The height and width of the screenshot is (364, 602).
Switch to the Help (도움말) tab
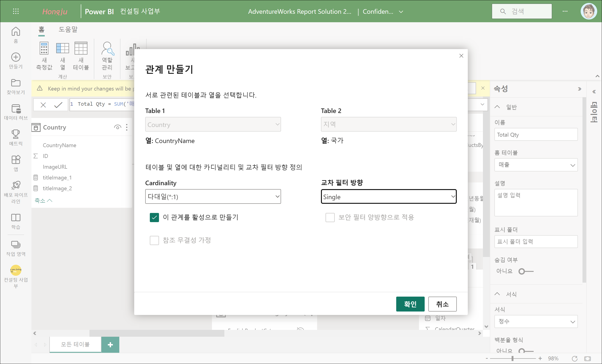pyautogui.click(x=68, y=30)
